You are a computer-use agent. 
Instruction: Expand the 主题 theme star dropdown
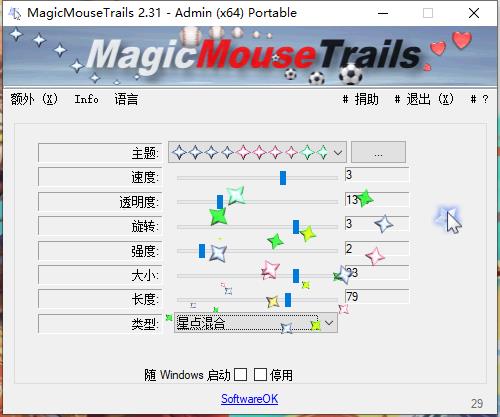click(x=257, y=152)
